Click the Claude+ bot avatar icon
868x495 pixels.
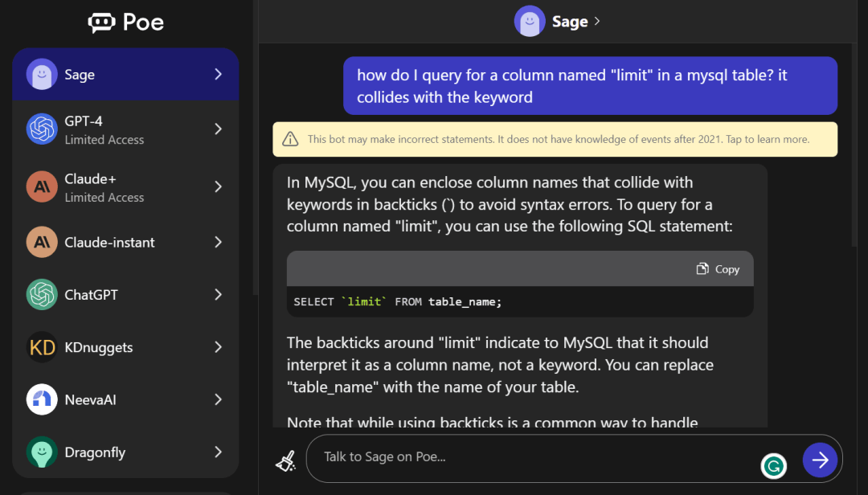point(42,186)
